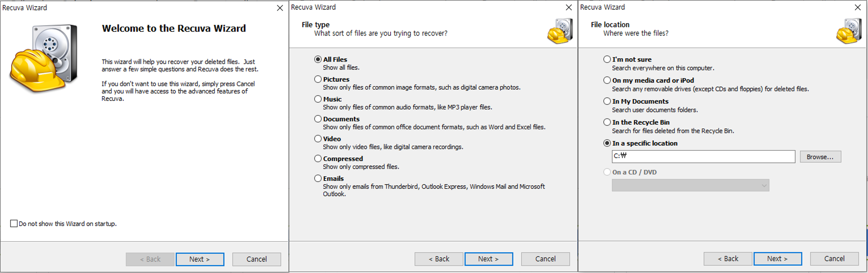Screen dimensions: 868x273
Task: Select the Pictures file type option
Action: pyautogui.click(x=318, y=79)
